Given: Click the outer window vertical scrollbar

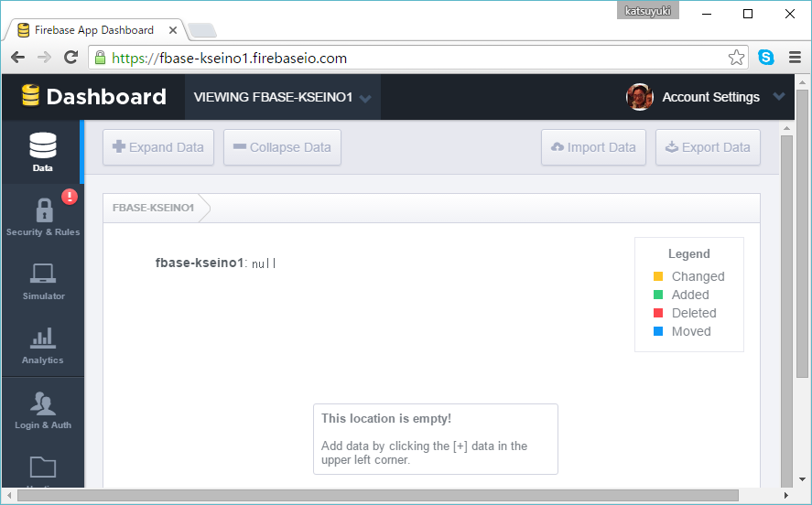Looking at the screenshot, I should tap(802, 233).
